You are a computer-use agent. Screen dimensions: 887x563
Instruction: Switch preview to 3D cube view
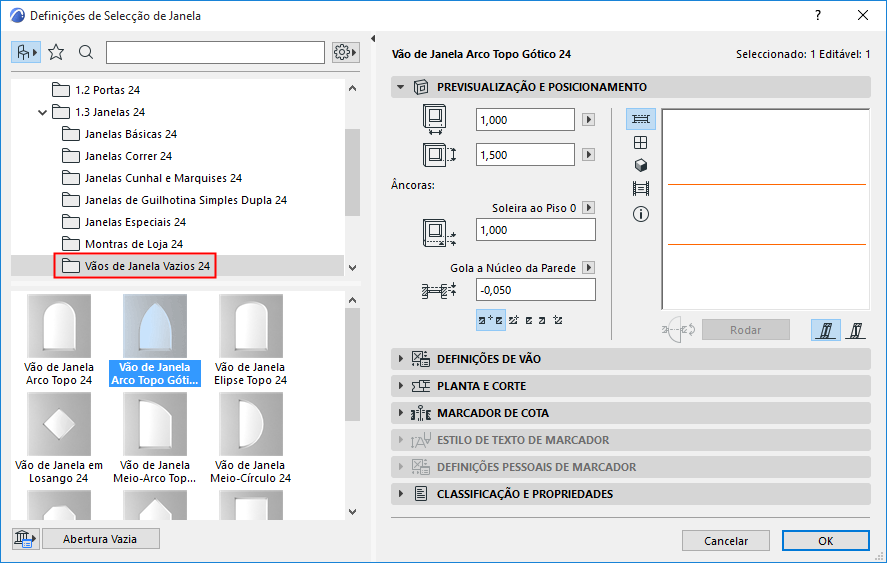pyautogui.click(x=640, y=165)
